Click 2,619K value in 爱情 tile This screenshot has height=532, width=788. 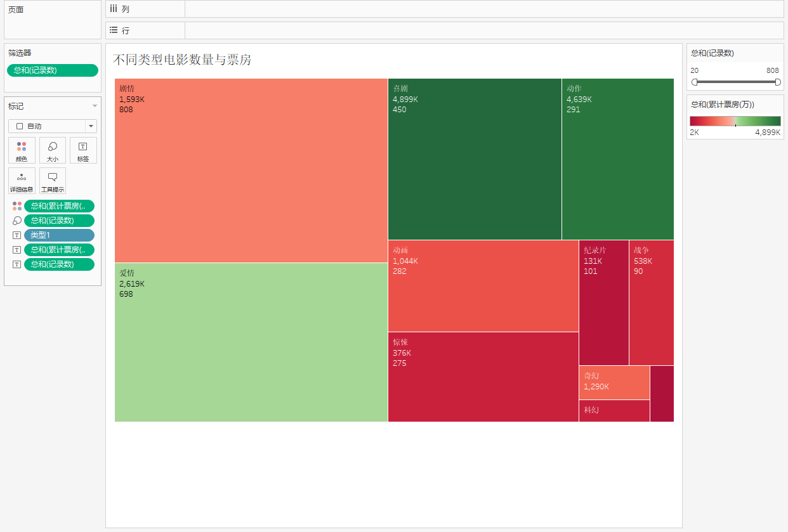tap(132, 283)
